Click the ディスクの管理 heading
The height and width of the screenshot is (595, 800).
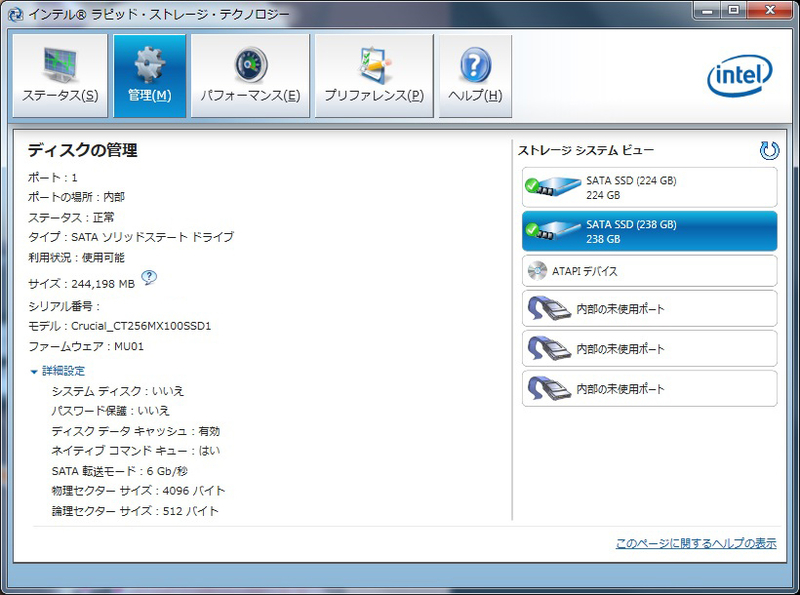(x=83, y=150)
